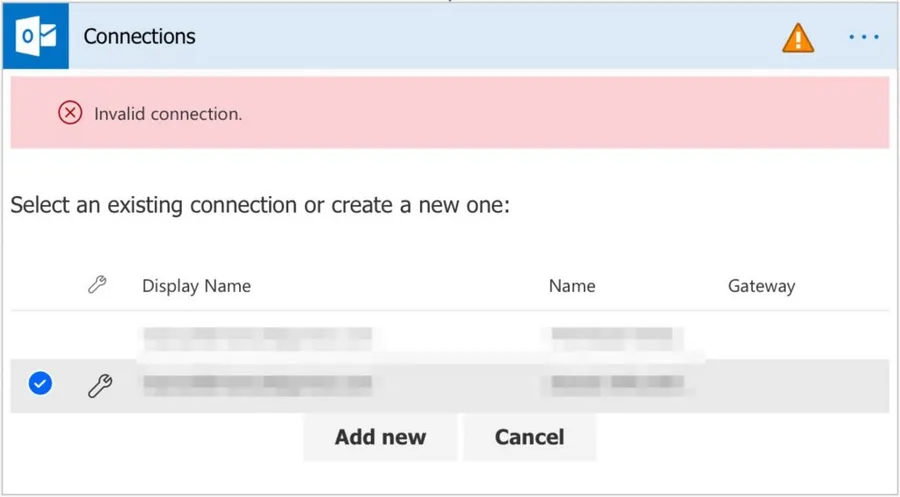900x497 pixels.
Task: Toggle the blue checkmark on selected connection
Action: [40, 383]
